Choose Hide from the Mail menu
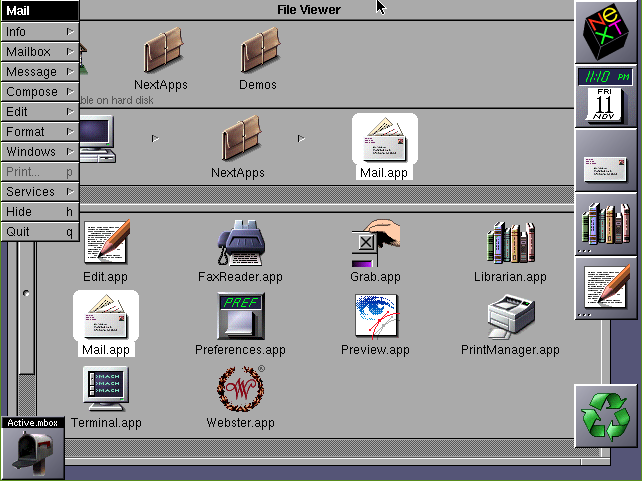This screenshot has width=642, height=481. click(x=40, y=211)
